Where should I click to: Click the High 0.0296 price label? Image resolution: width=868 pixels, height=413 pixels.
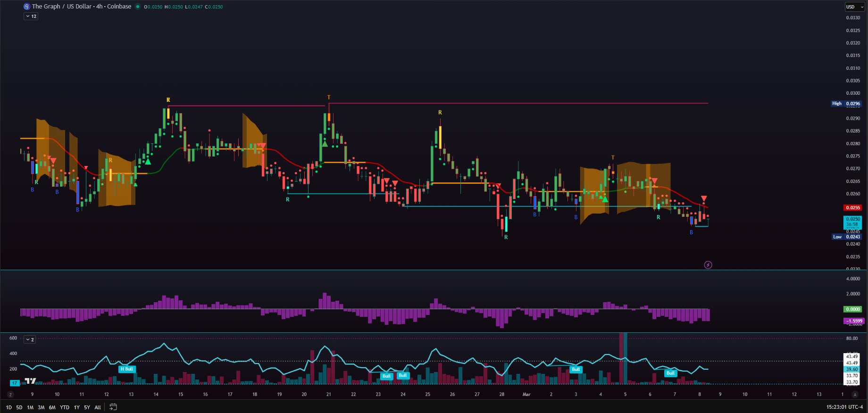point(846,104)
